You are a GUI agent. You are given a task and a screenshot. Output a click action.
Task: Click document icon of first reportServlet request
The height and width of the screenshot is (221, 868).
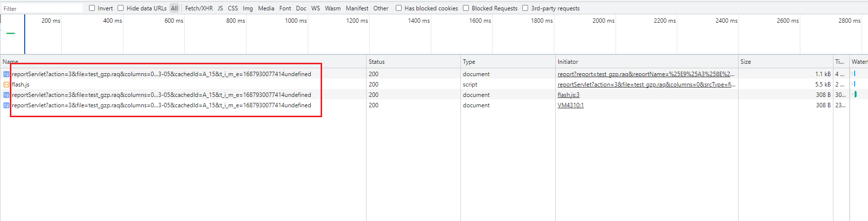click(x=6, y=74)
